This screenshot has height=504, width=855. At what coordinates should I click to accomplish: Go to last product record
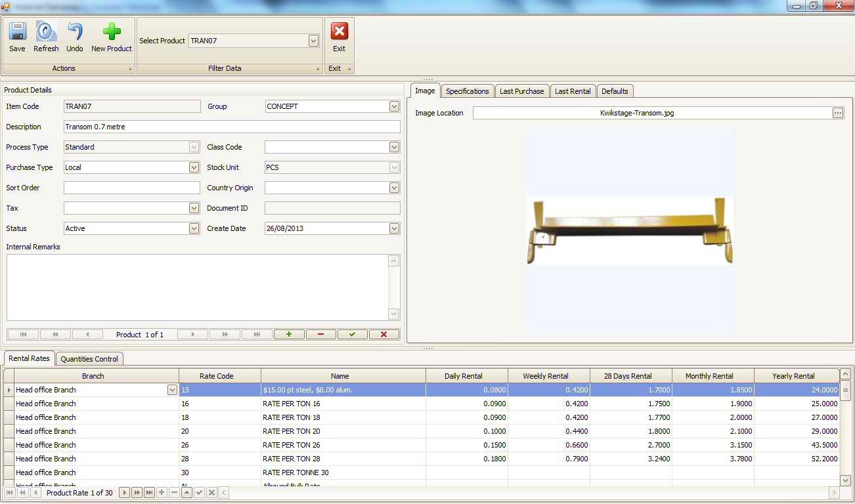tap(257, 335)
